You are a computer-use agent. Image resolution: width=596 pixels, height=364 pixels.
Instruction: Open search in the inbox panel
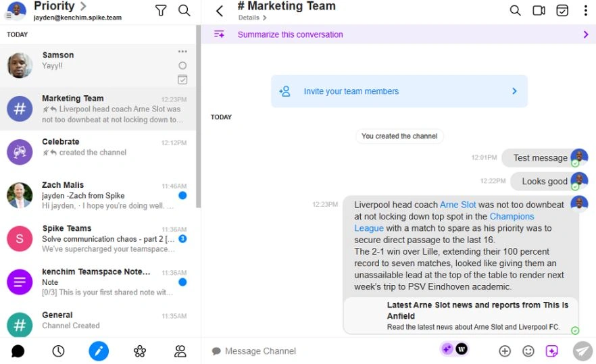click(184, 10)
